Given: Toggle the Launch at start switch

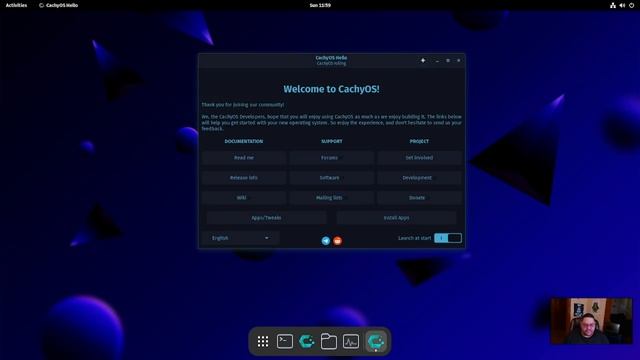Looking at the screenshot, I should point(448,238).
